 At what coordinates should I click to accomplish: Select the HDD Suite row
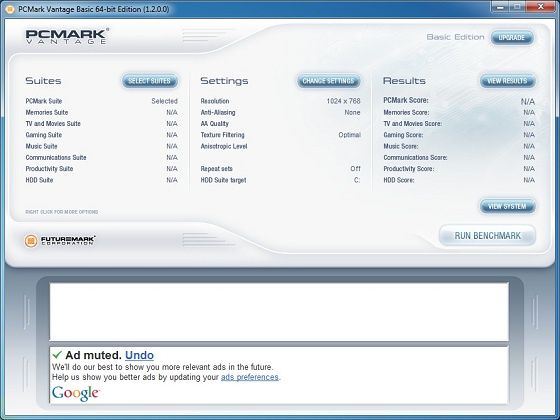[101, 180]
